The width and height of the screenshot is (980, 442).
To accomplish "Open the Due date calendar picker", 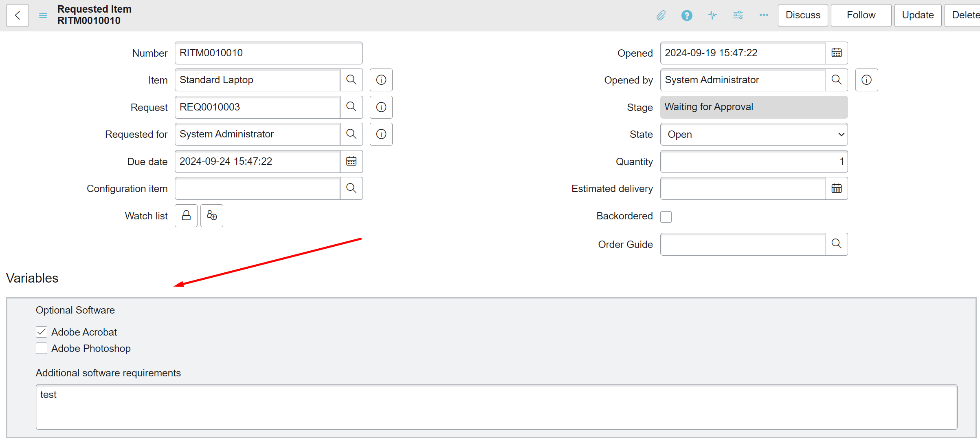I will tap(351, 161).
